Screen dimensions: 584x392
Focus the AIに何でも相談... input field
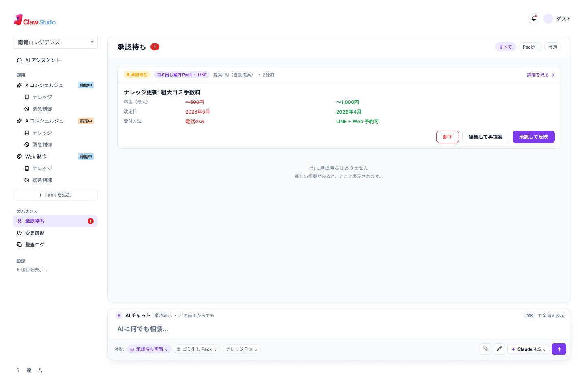(339, 329)
